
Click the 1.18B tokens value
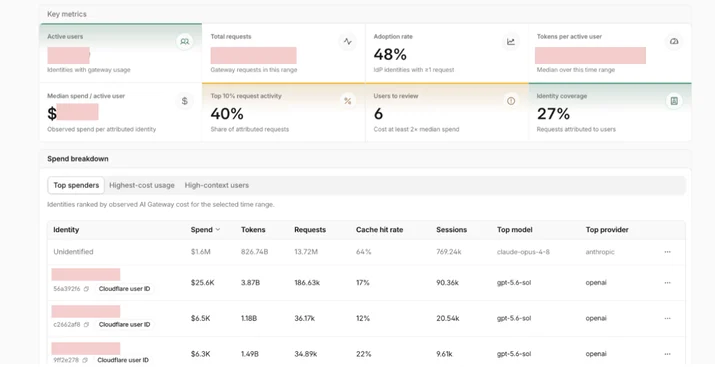pos(249,318)
